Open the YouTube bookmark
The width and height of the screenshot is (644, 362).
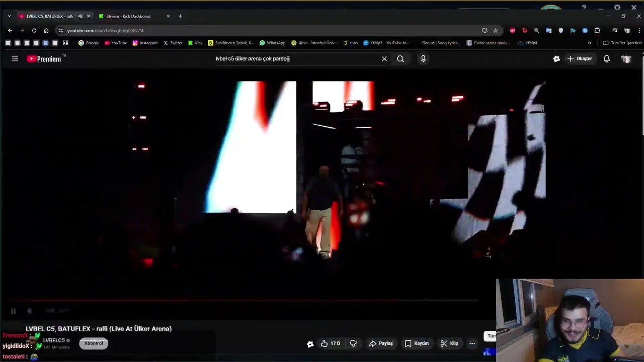click(x=116, y=43)
